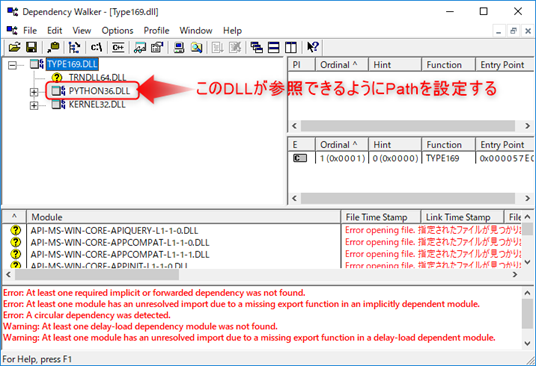Click question icon of API-MS-WIN-CORE-APPCOMPAT-L1-1-0.DLL row
The image size is (536, 366).
point(16,242)
